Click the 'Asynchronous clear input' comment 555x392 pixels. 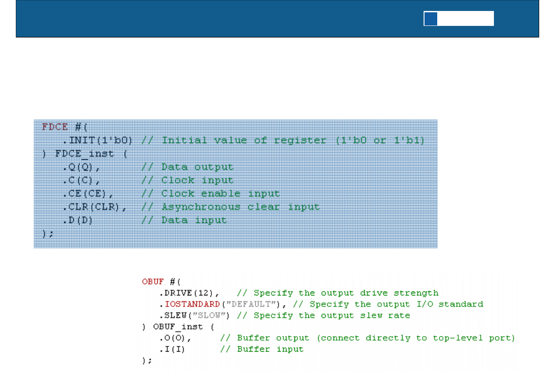pyautogui.click(x=240, y=207)
